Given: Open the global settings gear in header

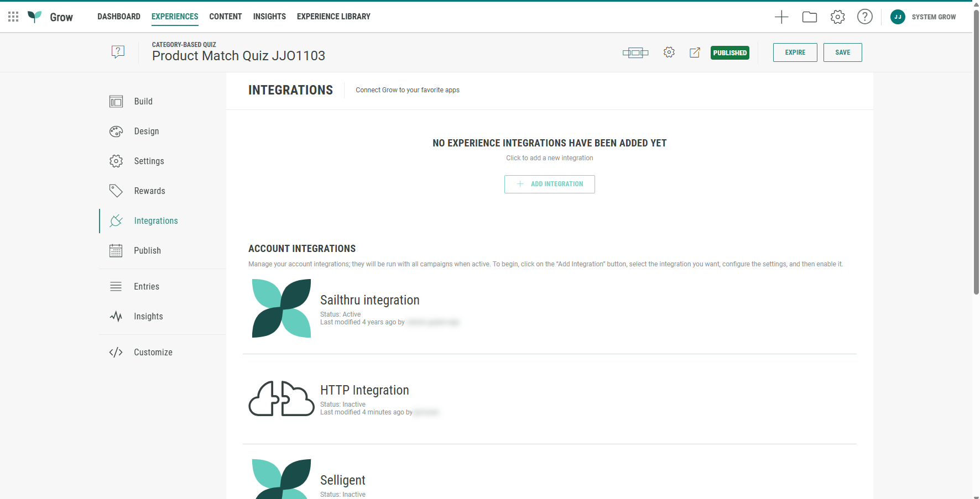Looking at the screenshot, I should click(837, 17).
